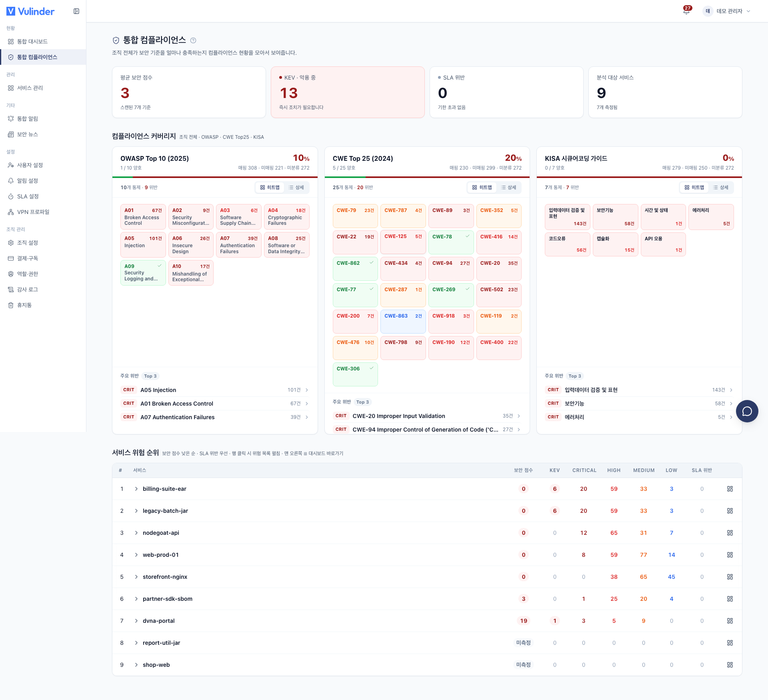The height and width of the screenshot is (700, 768).
Task: Open dashboard shortcut icon for report-util-jar row
Action: click(730, 643)
